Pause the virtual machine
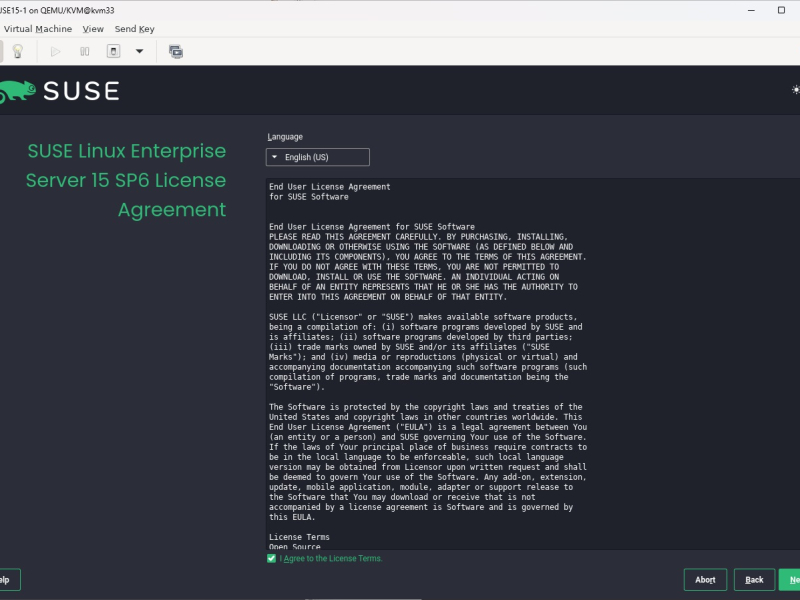The height and width of the screenshot is (600, 800). [x=85, y=52]
